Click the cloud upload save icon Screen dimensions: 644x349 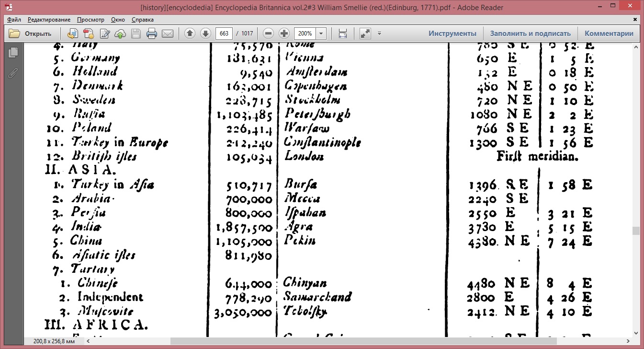[120, 34]
